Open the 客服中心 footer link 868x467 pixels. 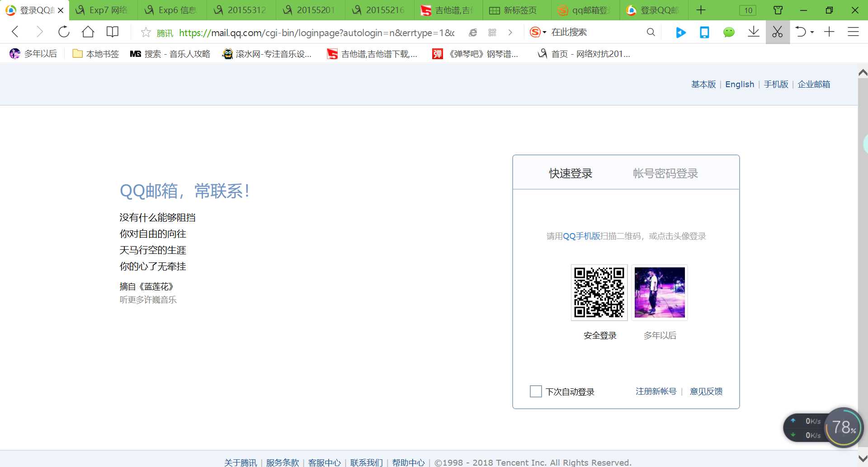pyautogui.click(x=325, y=462)
